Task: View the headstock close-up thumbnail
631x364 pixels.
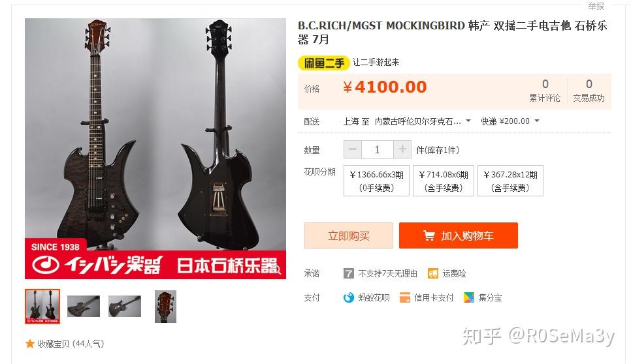Action: pos(165,307)
